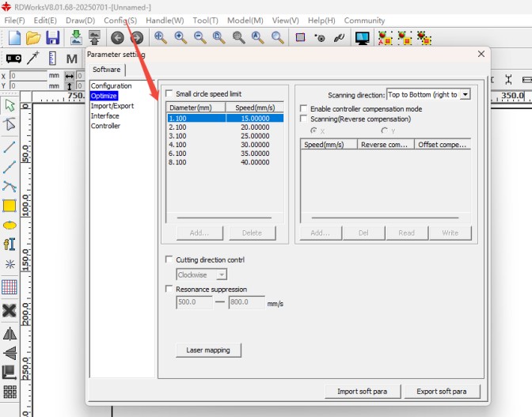This screenshot has width=532, height=417.
Task: Click the bold M icon
Action: pyautogui.click(x=71, y=59)
